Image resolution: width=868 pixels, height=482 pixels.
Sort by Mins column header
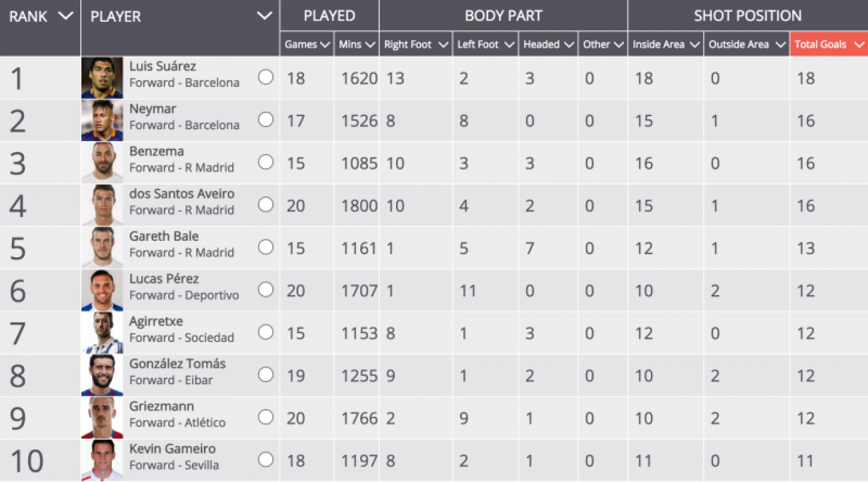pos(356,45)
